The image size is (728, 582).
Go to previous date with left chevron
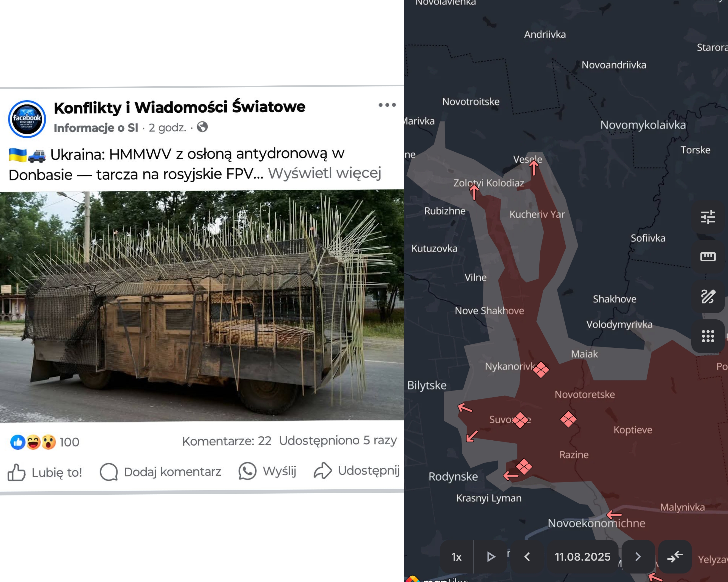(x=527, y=557)
